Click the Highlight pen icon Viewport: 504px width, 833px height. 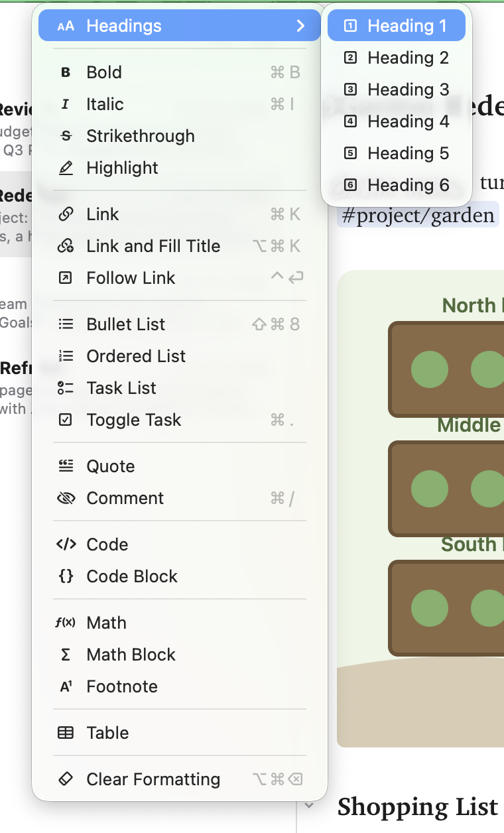click(x=66, y=168)
